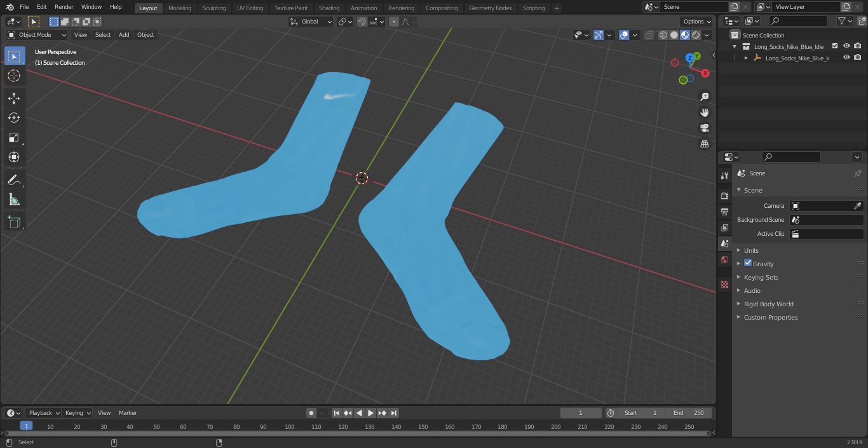The width and height of the screenshot is (868, 448).
Task: Switch perspective/orthographic grid icon
Action: [704, 144]
